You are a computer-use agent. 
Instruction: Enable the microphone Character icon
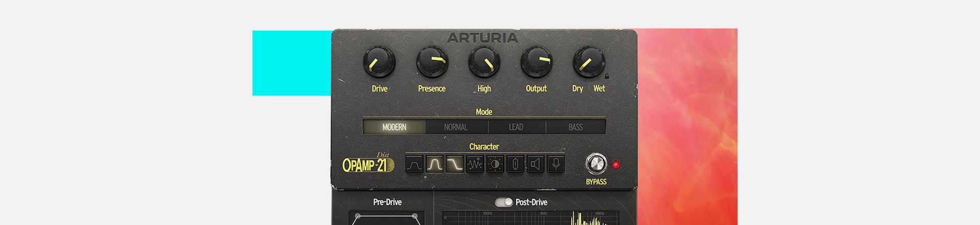[x=556, y=164]
